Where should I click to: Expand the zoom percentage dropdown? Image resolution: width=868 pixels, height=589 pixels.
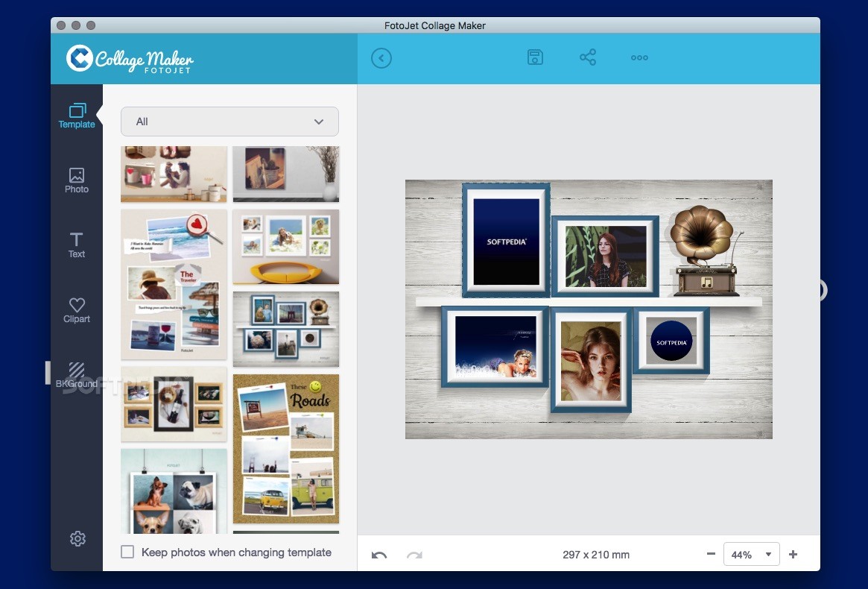pyautogui.click(x=770, y=554)
